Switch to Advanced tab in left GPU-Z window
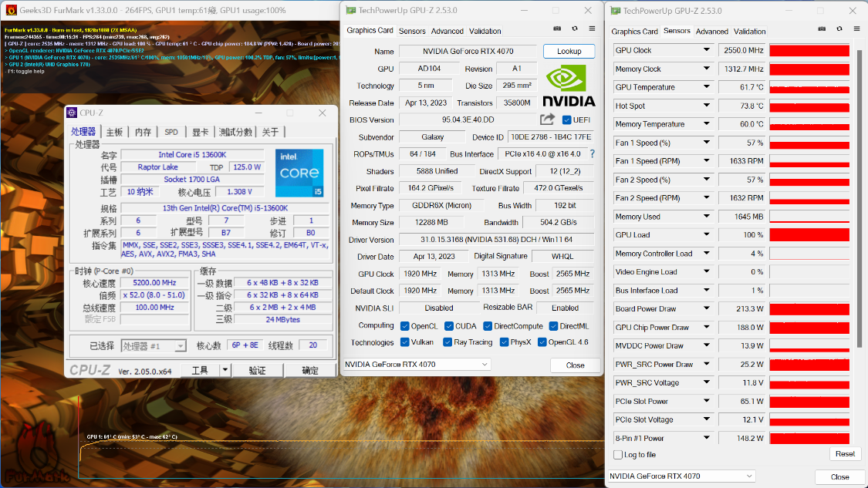 pyautogui.click(x=448, y=31)
